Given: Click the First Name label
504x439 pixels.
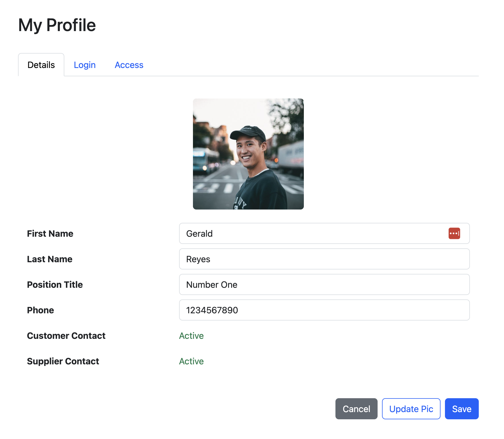Looking at the screenshot, I should (x=50, y=234).
